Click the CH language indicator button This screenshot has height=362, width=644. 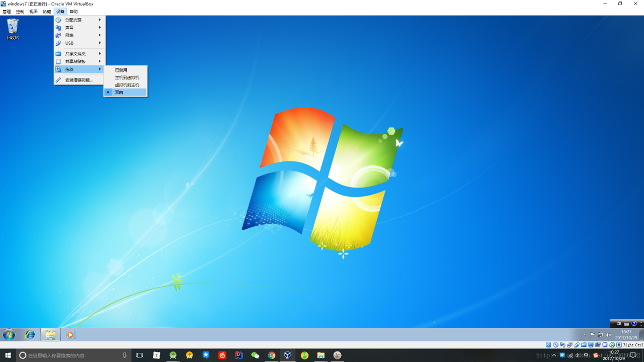coord(619,324)
